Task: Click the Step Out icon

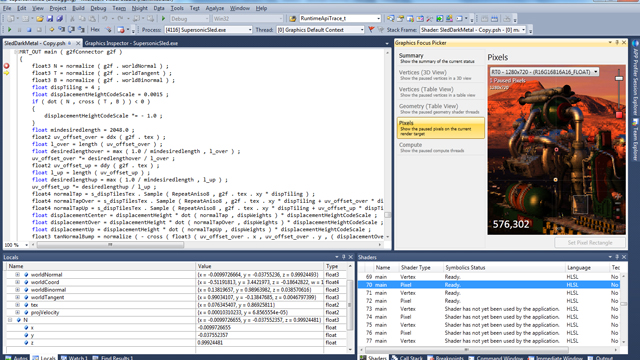Action: pyautogui.click(x=81, y=30)
